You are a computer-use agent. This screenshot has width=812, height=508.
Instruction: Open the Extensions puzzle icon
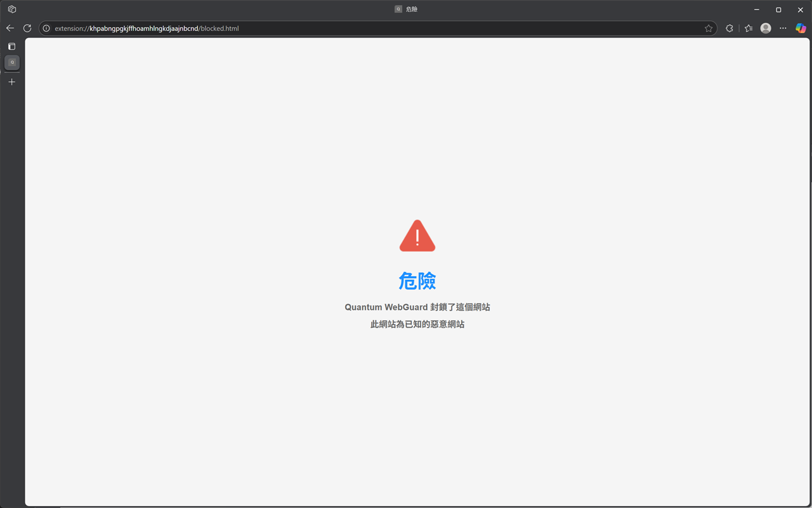730,28
